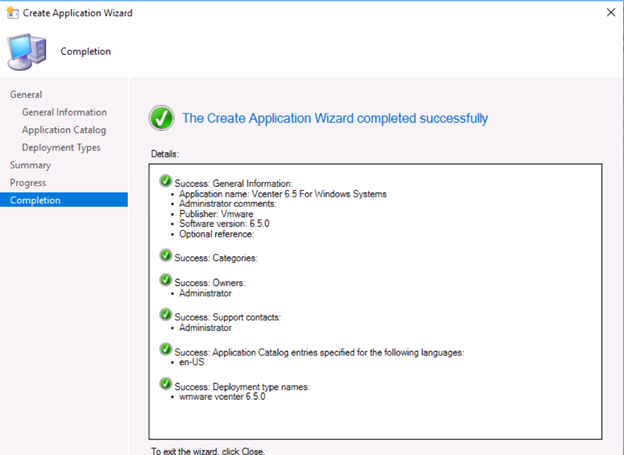624x455 pixels.
Task: Click 'To exit the wizard, click Close' text
Action: [x=208, y=451]
